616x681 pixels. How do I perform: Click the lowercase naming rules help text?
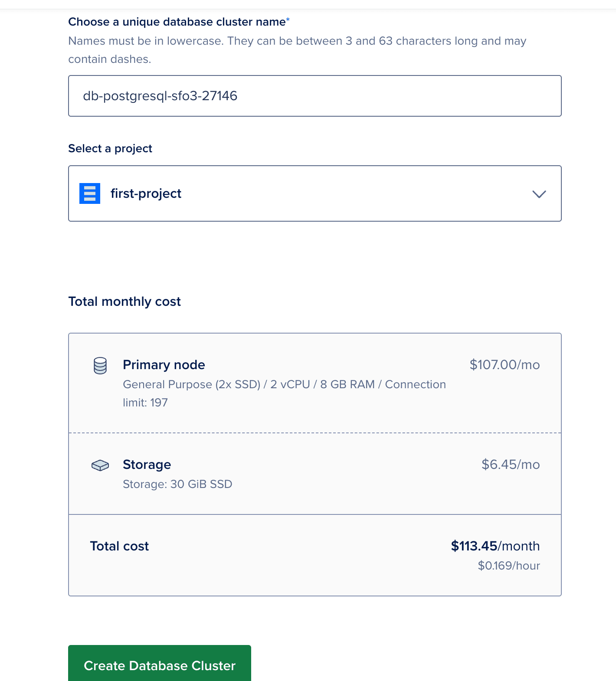[x=297, y=41]
